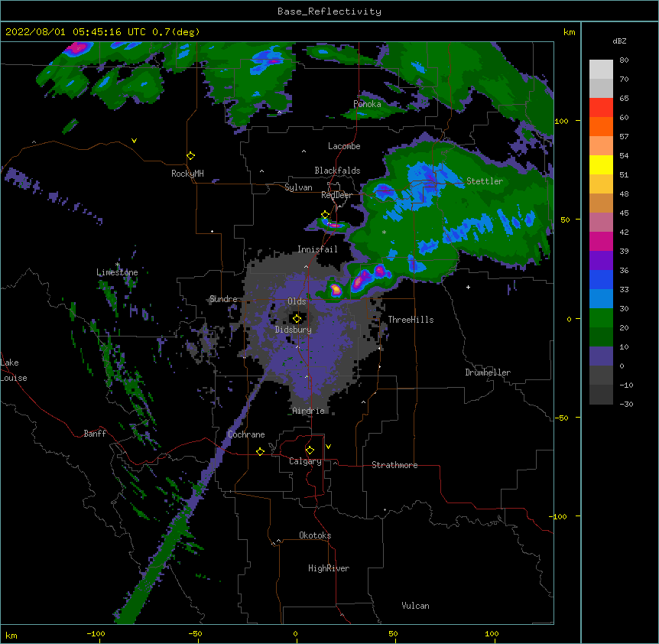The width and height of the screenshot is (659, 644).
Task: Click the Limestone label
Action: 117,272
